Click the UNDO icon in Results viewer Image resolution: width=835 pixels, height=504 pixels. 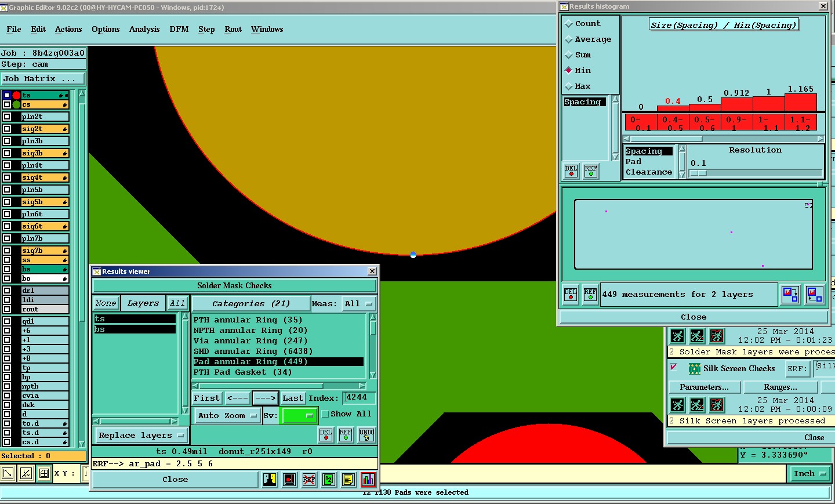click(366, 434)
